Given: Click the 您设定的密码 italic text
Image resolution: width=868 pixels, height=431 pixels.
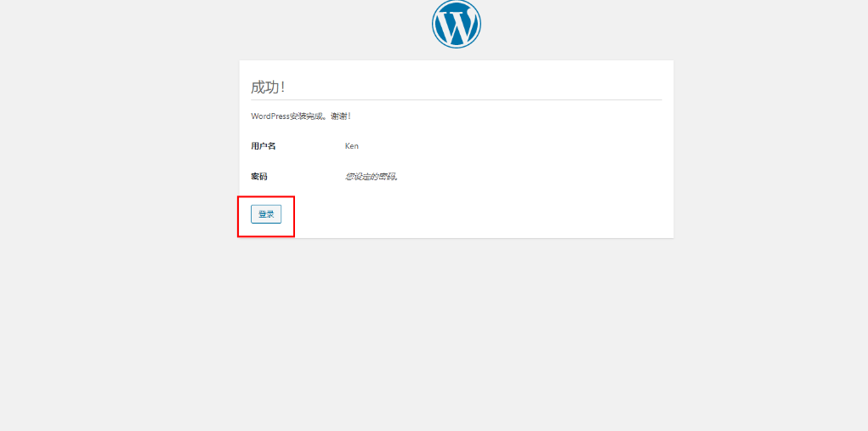Looking at the screenshot, I should (372, 177).
